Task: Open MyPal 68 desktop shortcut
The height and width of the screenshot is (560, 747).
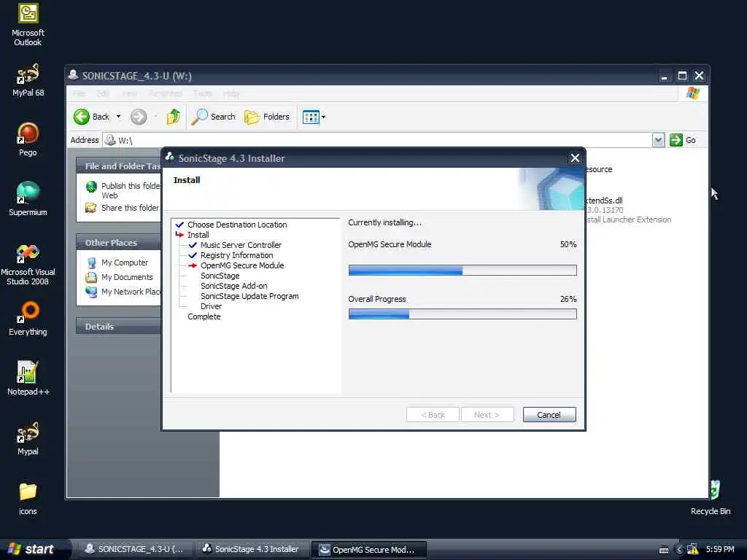Action: tap(28, 80)
